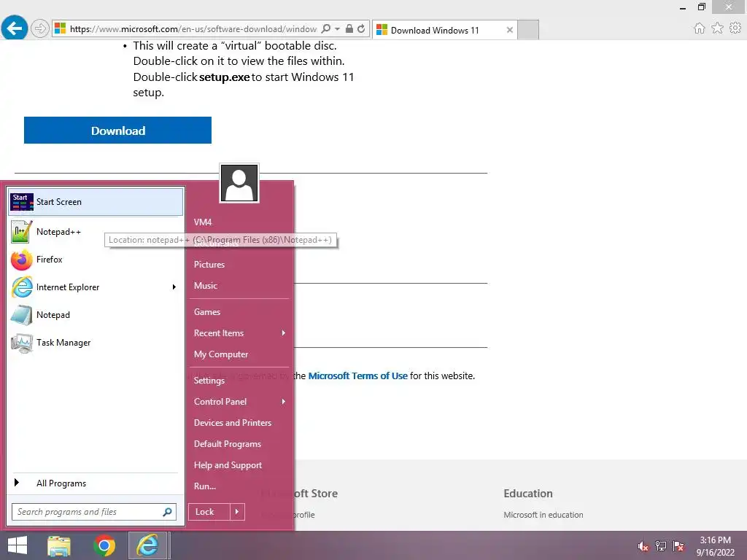This screenshot has width=747, height=560.
Task: Open Games in start menu
Action: 207,312
